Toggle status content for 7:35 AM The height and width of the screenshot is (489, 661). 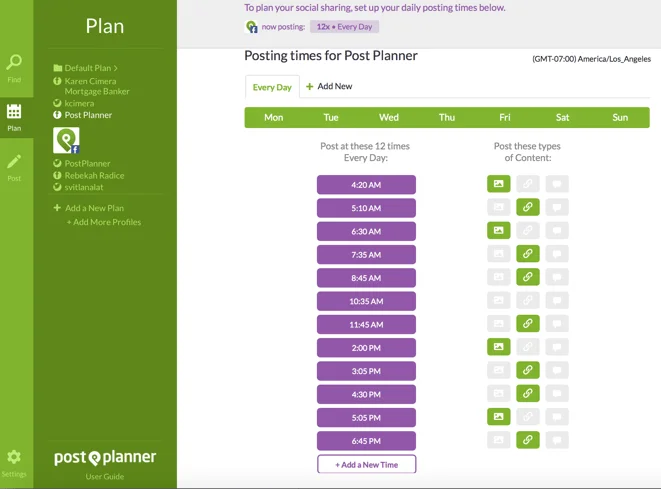[557, 254]
